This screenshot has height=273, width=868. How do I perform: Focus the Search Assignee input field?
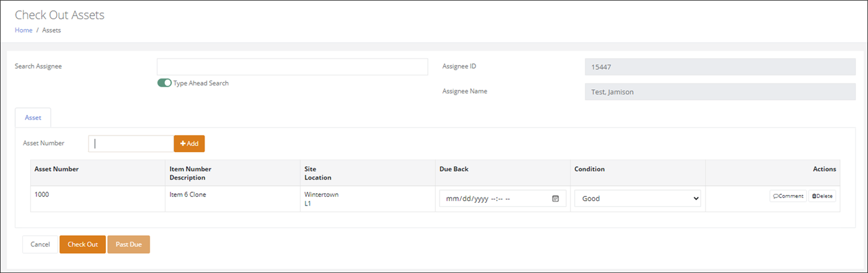coord(292,67)
